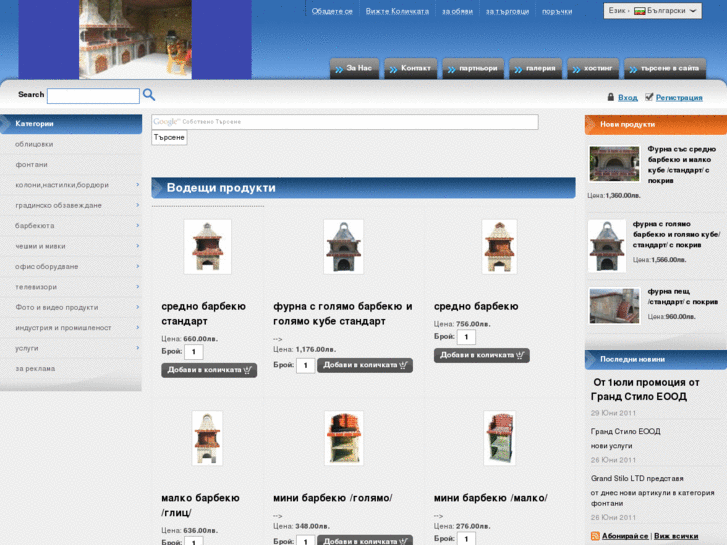Open the партньори tab

pos(473,69)
